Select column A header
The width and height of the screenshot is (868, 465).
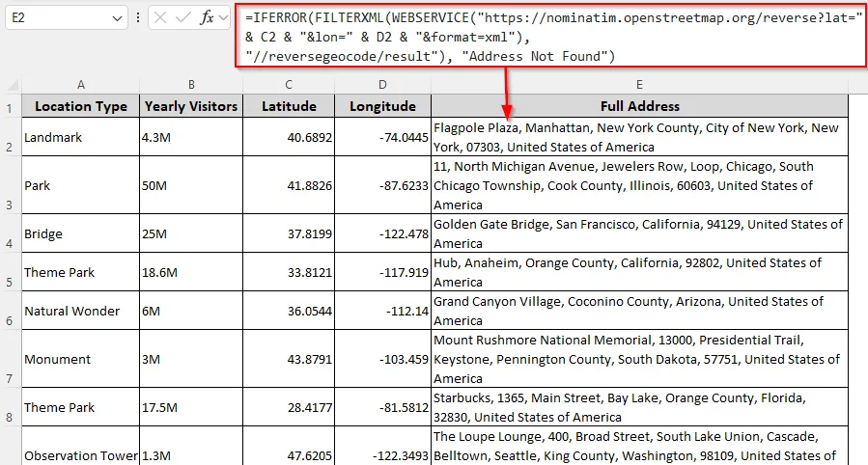(81, 85)
